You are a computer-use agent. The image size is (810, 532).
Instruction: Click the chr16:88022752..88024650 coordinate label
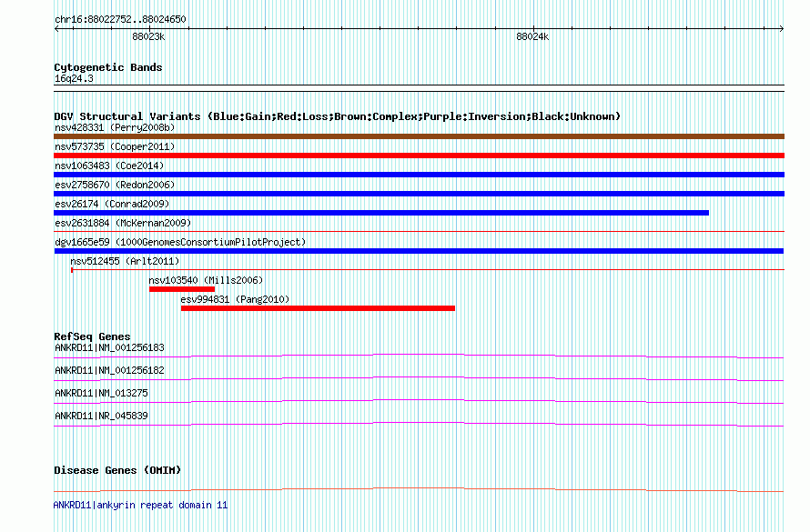pos(120,19)
